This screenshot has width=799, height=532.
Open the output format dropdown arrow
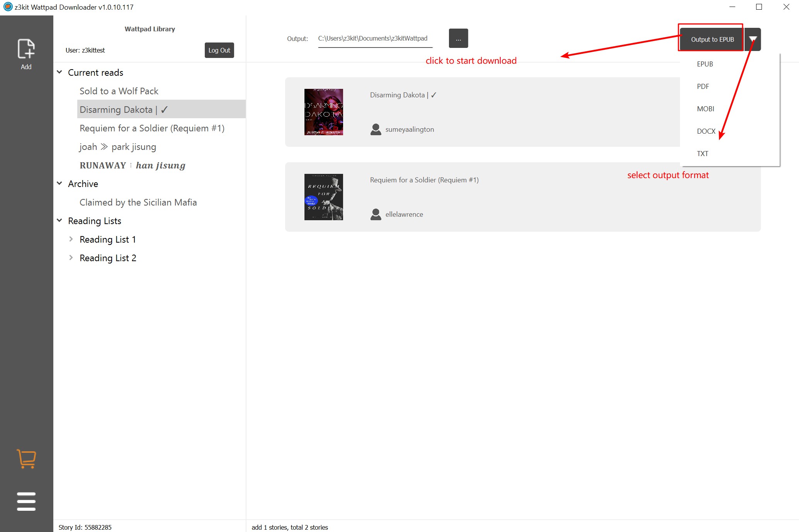click(x=753, y=39)
